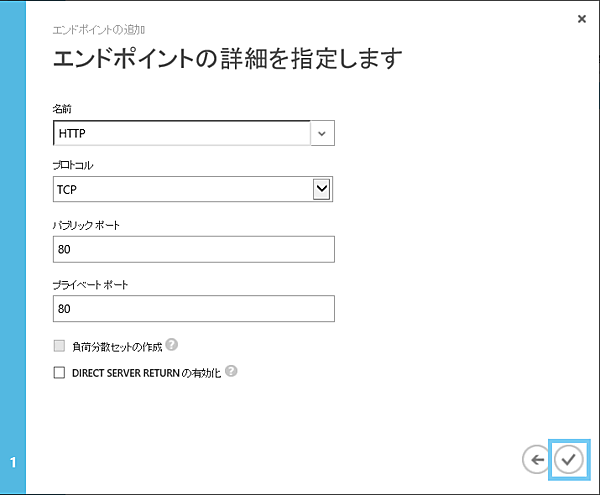
Task: Click the プライベート ポート input field
Action: click(193, 309)
